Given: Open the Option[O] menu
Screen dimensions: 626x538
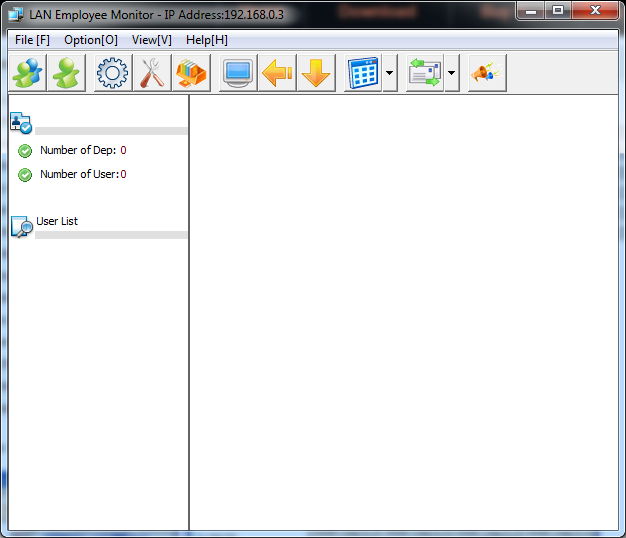Looking at the screenshot, I should pos(91,40).
